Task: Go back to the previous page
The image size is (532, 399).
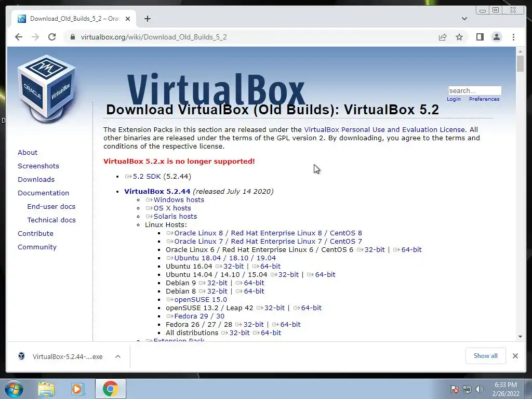Action: click(19, 37)
